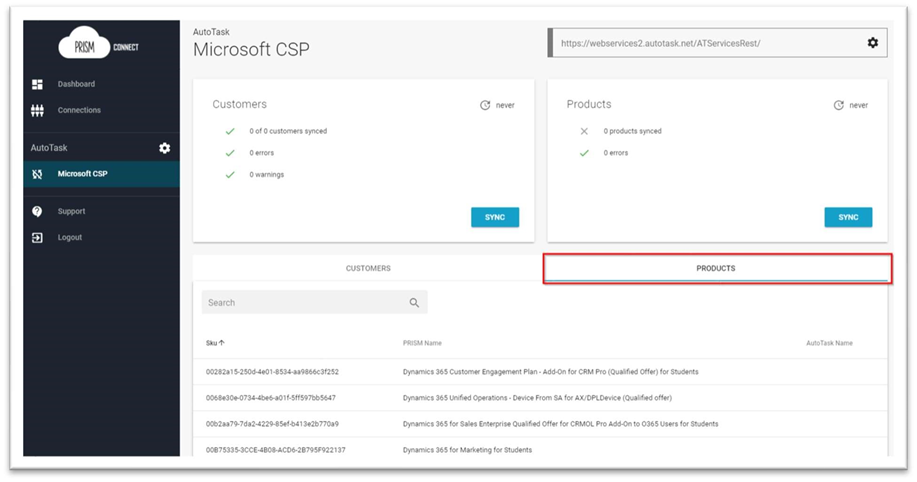Open the Dashboard grid icon
917x482 pixels.
coord(38,84)
